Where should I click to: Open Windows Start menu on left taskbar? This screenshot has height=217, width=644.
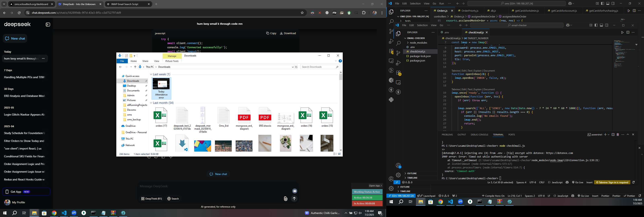(4, 213)
